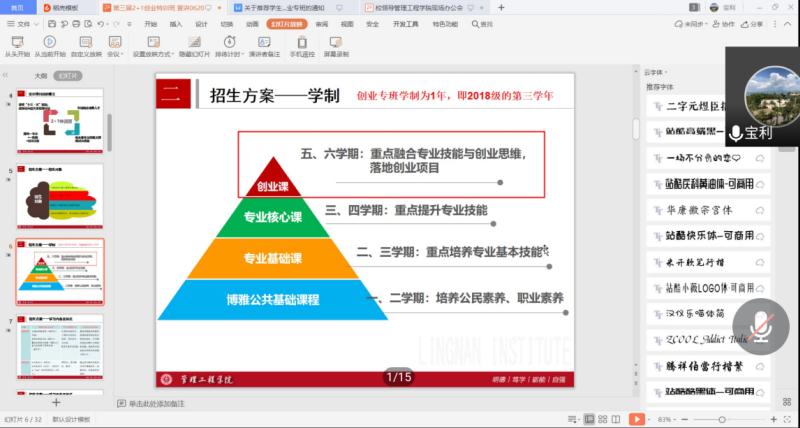The width and height of the screenshot is (800, 428).
Task: Click 手机遥控 phone remote icon
Action: (302, 42)
